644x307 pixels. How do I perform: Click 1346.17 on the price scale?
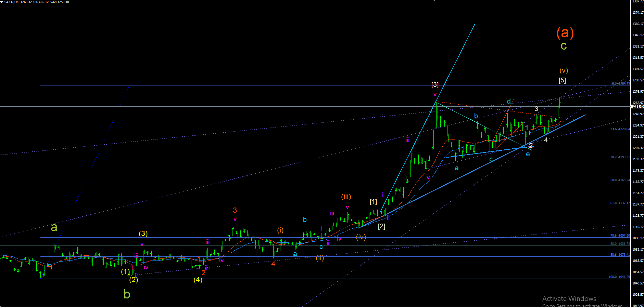click(x=637, y=35)
